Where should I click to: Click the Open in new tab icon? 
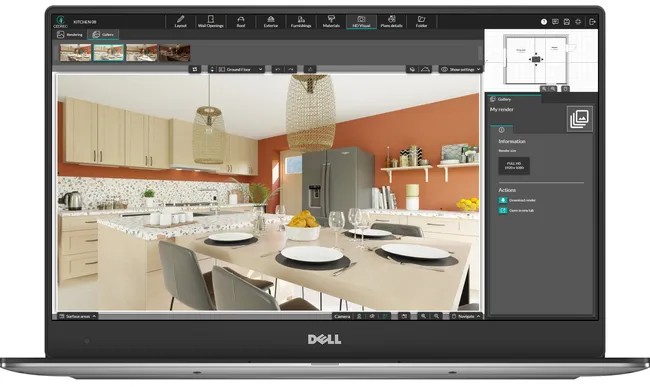pos(502,210)
